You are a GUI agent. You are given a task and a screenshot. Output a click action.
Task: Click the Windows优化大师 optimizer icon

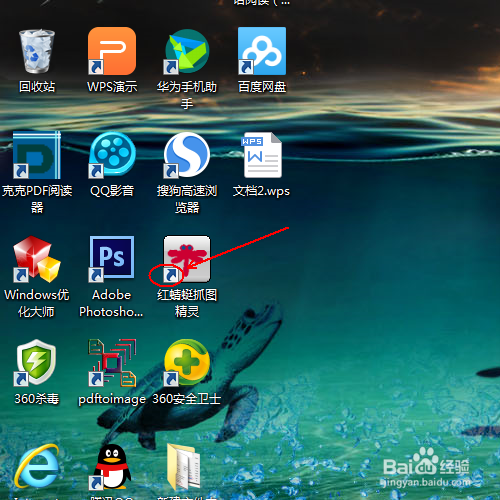[x=37, y=259]
